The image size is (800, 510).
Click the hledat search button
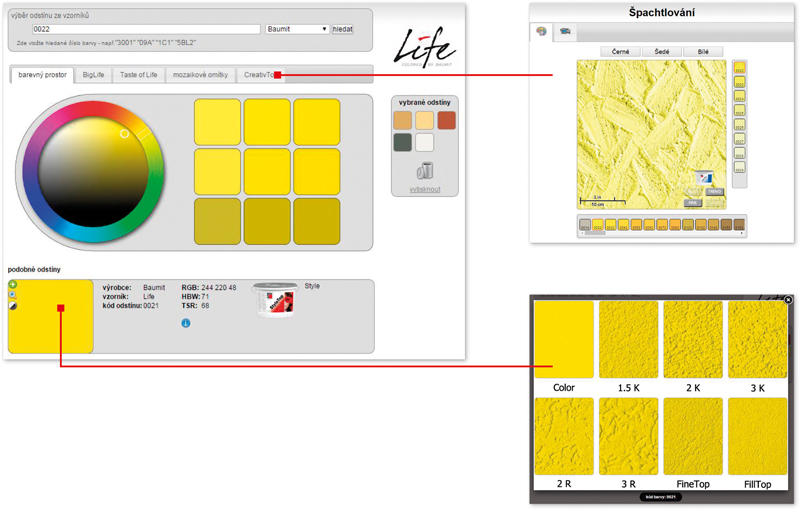click(342, 29)
